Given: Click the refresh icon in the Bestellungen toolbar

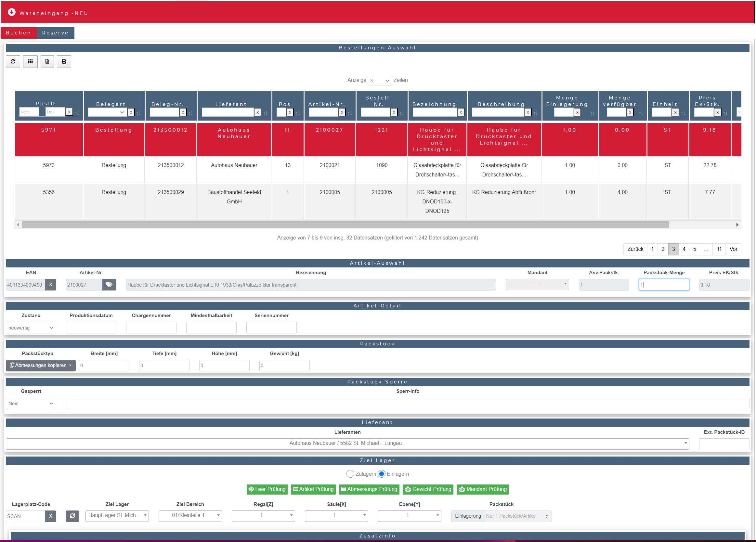Looking at the screenshot, I should pos(13,61).
